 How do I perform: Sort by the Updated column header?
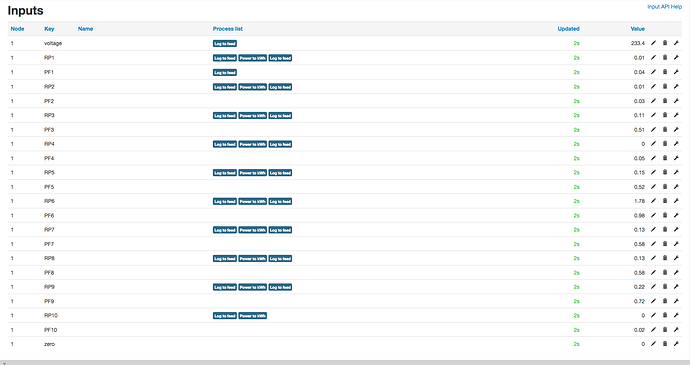pos(569,29)
